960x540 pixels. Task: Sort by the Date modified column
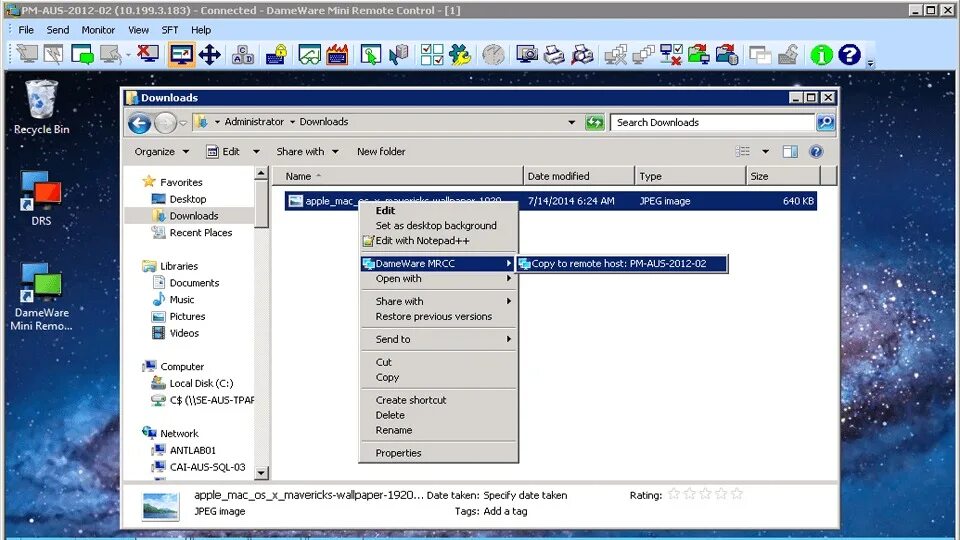click(579, 176)
